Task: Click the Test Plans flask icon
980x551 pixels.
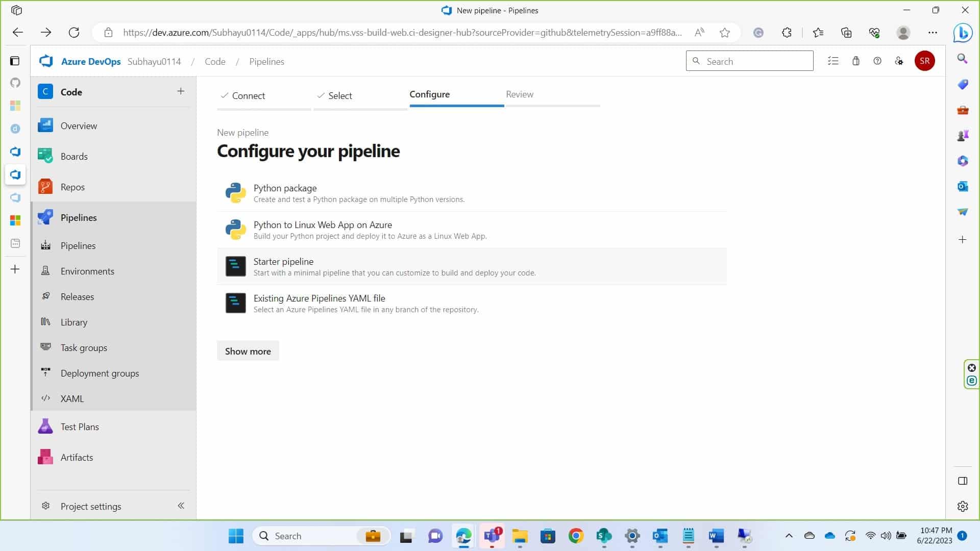Action: [x=45, y=427]
